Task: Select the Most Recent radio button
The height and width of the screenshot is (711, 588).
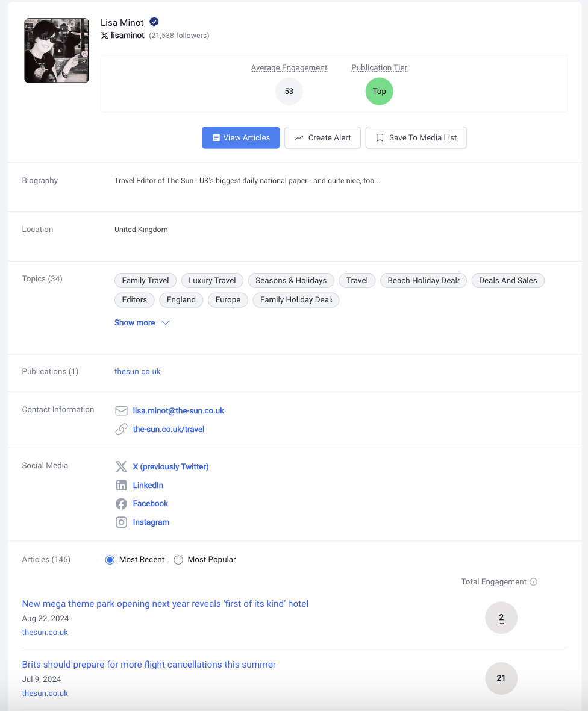Action: [110, 560]
